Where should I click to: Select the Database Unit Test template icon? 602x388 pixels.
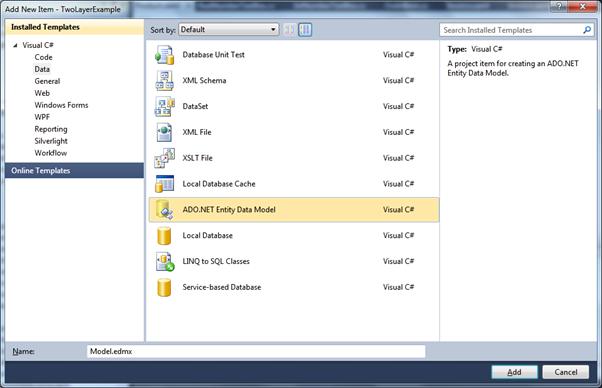[165, 55]
